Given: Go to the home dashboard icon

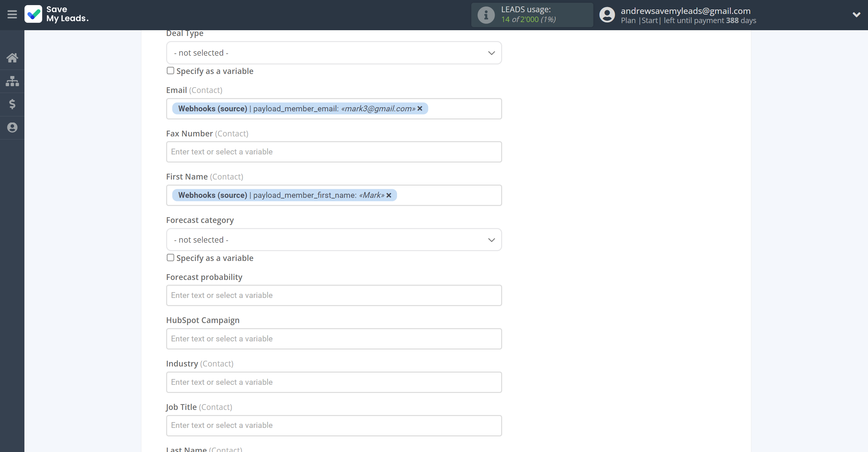Looking at the screenshot, I should click(x=12, y=58).
